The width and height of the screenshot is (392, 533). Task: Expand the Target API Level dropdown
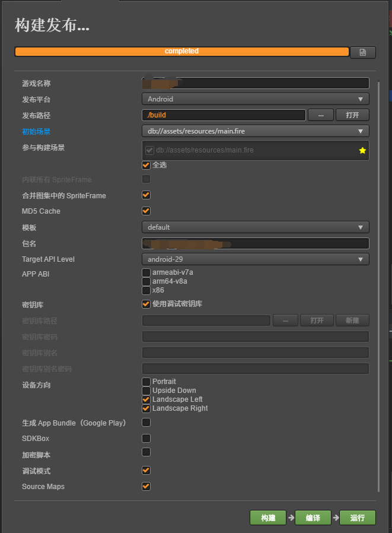(255, 259)
